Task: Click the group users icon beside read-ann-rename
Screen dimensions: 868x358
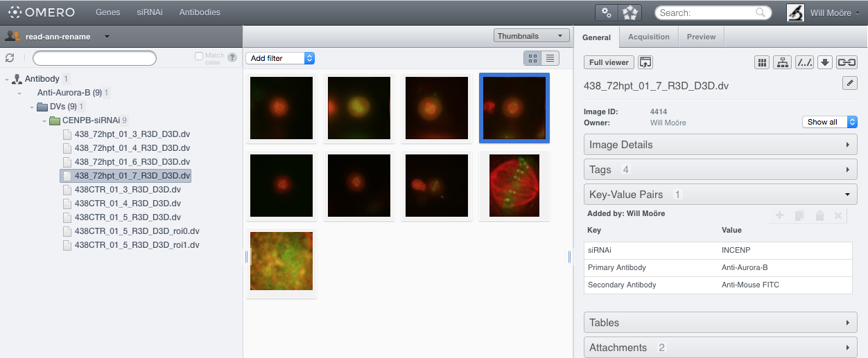Action: 12,36
